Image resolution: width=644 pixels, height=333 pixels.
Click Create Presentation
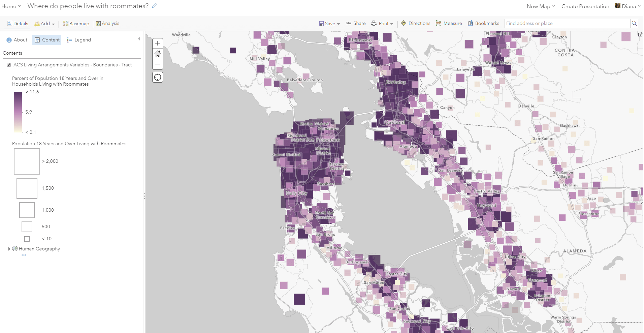tap(585, 6)
